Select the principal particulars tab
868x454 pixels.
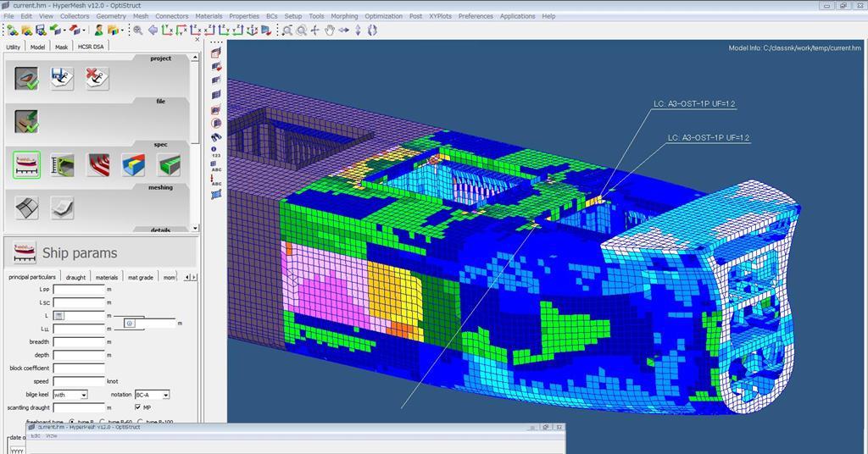(x=32, y=277)
